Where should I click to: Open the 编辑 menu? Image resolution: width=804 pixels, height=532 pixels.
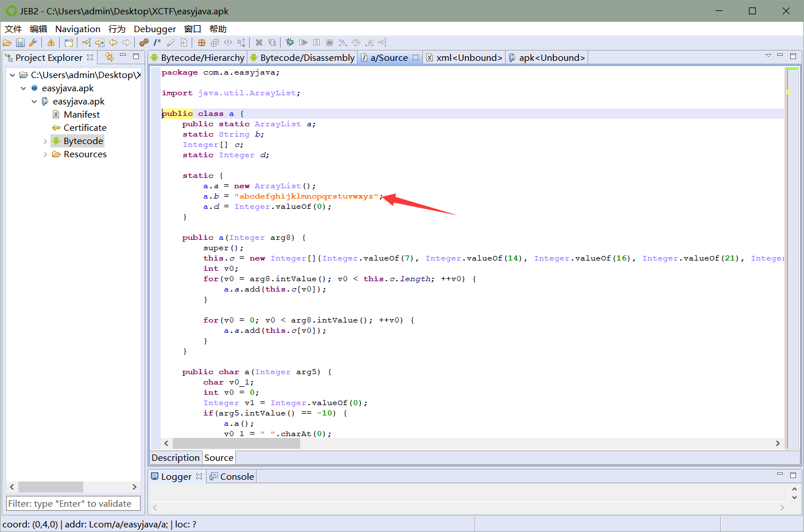tap(38, 29)
